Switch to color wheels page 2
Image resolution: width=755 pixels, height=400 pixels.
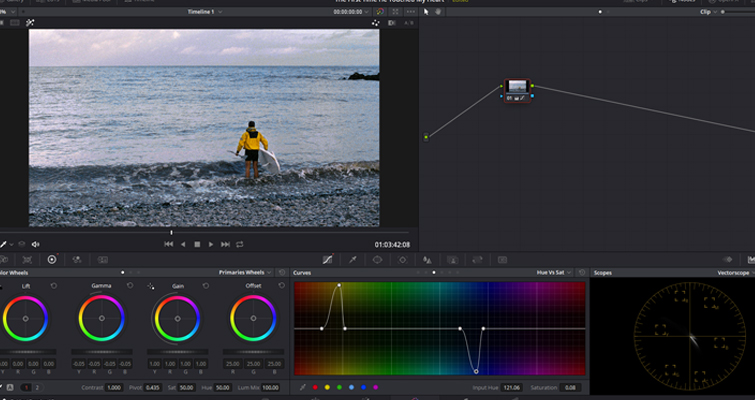[x=37, y=387]
